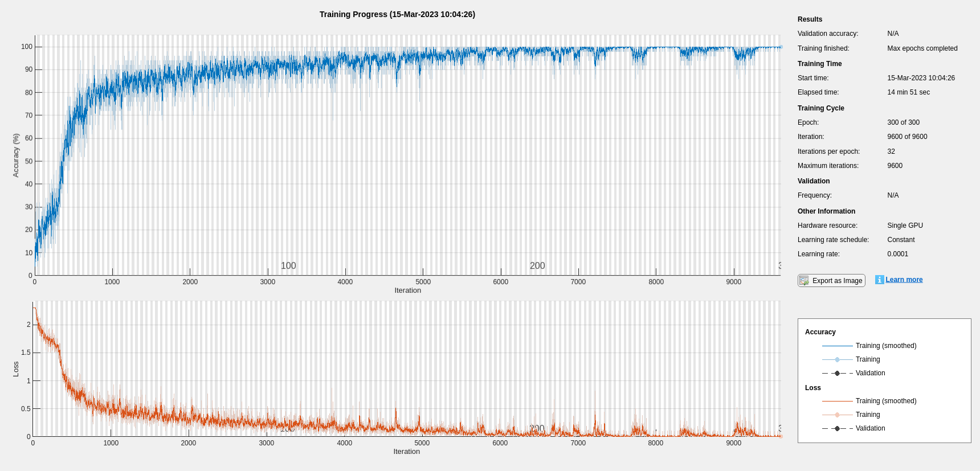Click the Accuracy legend heading

click(x=820, y=332)
